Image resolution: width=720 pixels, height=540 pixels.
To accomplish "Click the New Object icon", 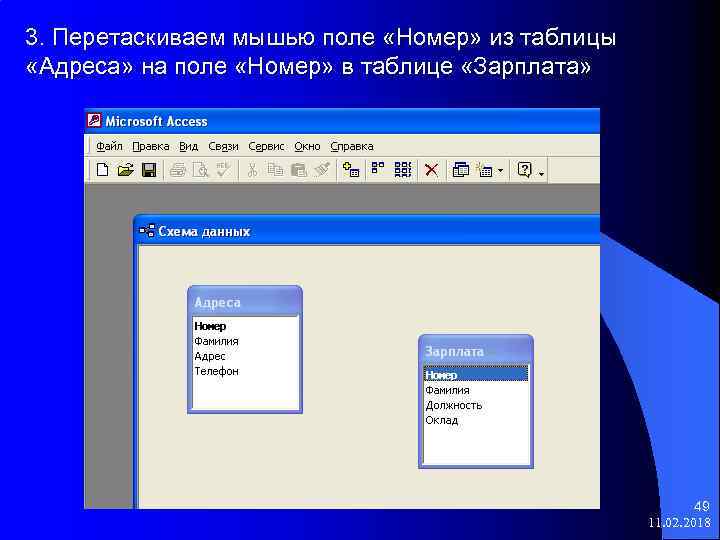I will pos(484,170).
